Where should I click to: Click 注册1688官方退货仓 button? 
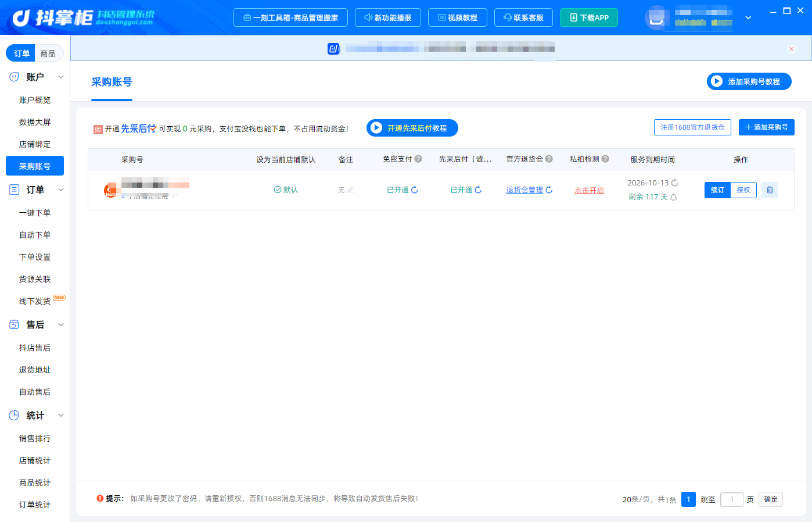(692, 127)
